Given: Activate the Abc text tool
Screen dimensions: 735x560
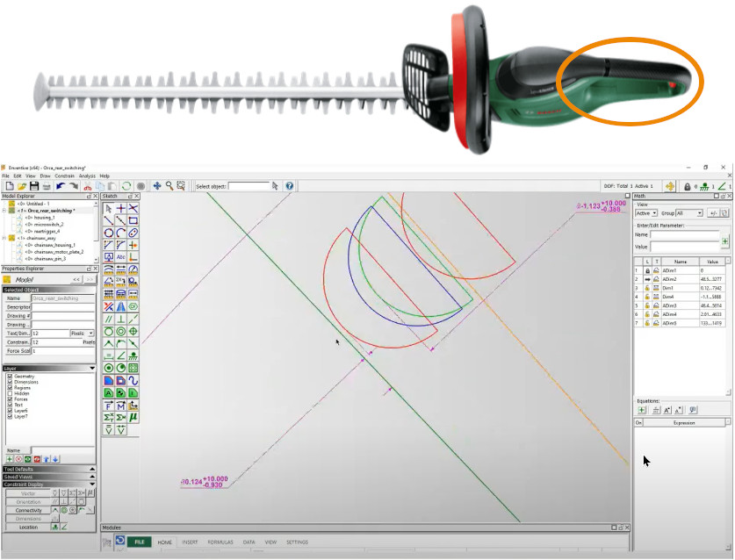Looking at the screenshot, I should coord(121,257).
